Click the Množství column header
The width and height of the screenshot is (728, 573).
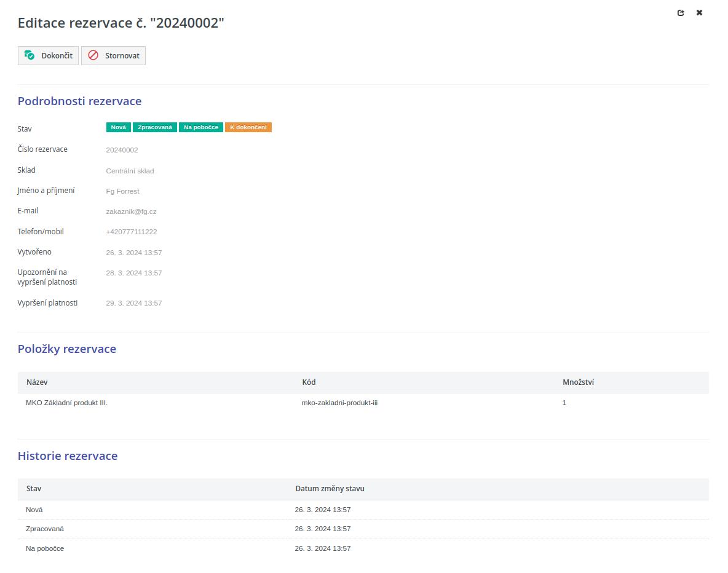pos(578,382)
